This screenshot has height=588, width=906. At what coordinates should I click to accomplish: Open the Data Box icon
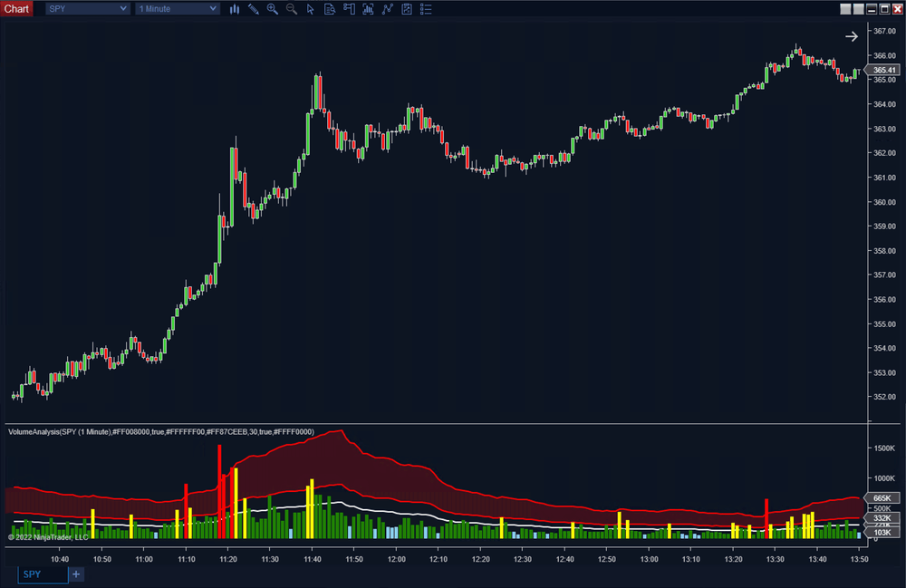(329, 9)
